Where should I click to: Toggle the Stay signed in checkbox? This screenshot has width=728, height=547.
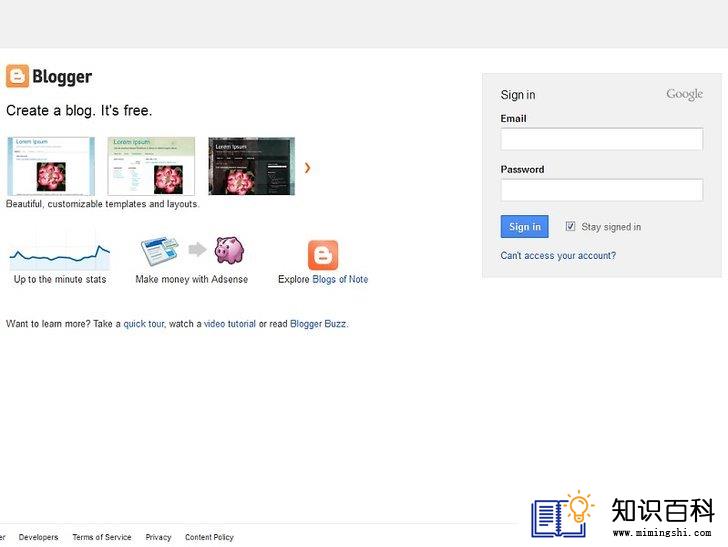[570, 226]
